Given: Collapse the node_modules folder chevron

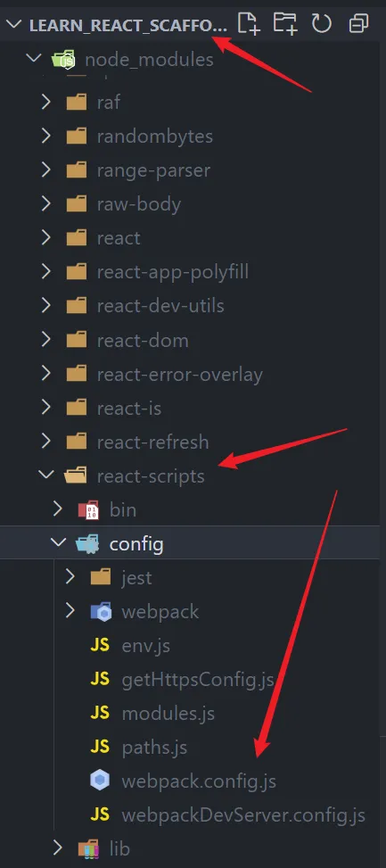Looking at the screenshot, I should [x=36, y=58].
